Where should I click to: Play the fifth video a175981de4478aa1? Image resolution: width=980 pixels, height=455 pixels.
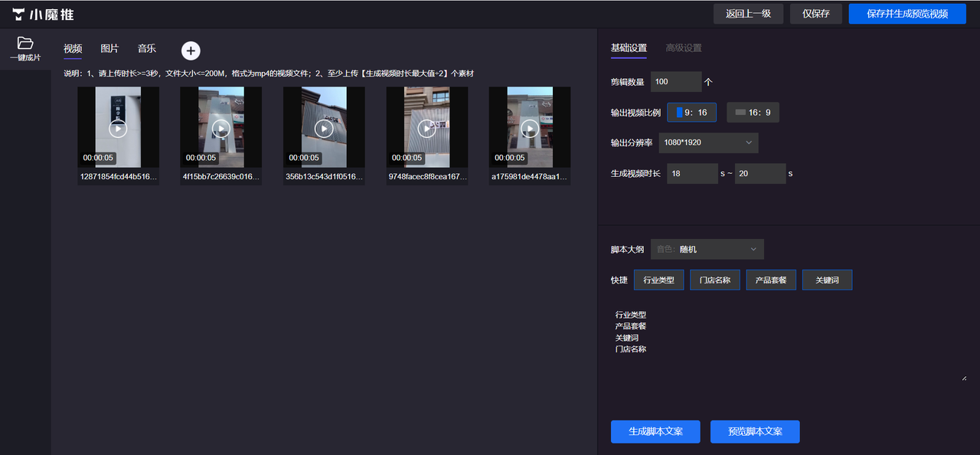pyautogui.click(x=530, y=129)
